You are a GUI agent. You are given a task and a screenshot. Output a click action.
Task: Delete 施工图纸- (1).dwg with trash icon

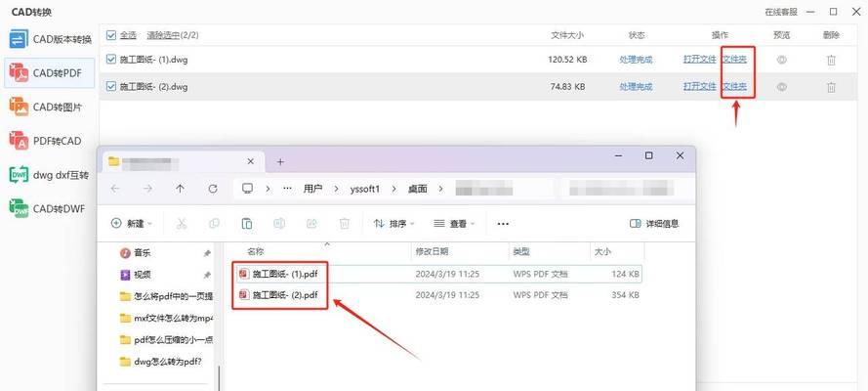click(x=831, y=60)
